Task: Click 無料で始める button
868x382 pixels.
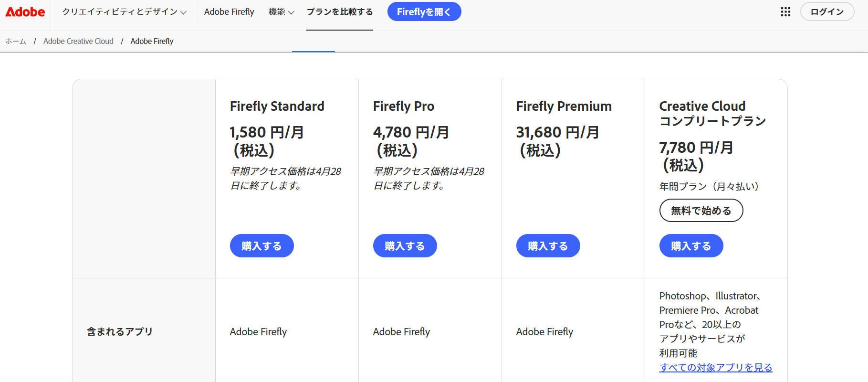Action: click(701, 210)
